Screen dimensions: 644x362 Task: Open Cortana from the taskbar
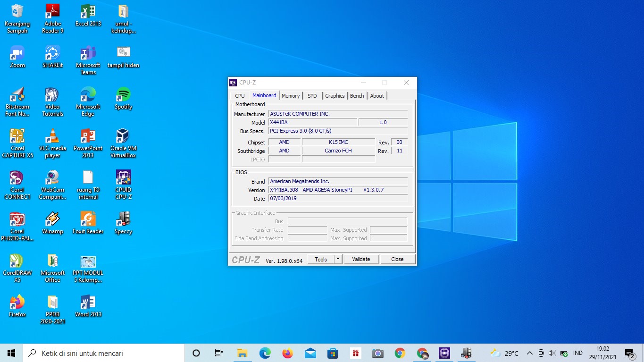tap(196, 353)
